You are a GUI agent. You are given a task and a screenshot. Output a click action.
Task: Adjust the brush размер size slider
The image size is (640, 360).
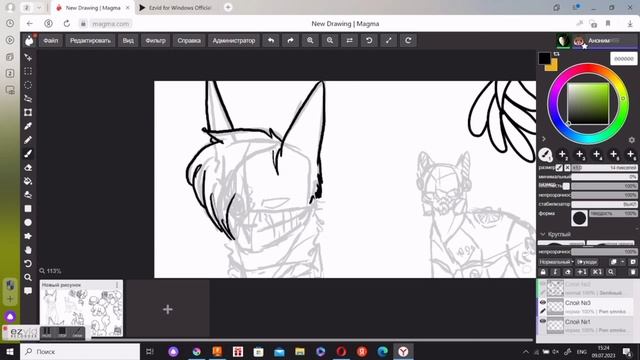(x=604, y=168)
